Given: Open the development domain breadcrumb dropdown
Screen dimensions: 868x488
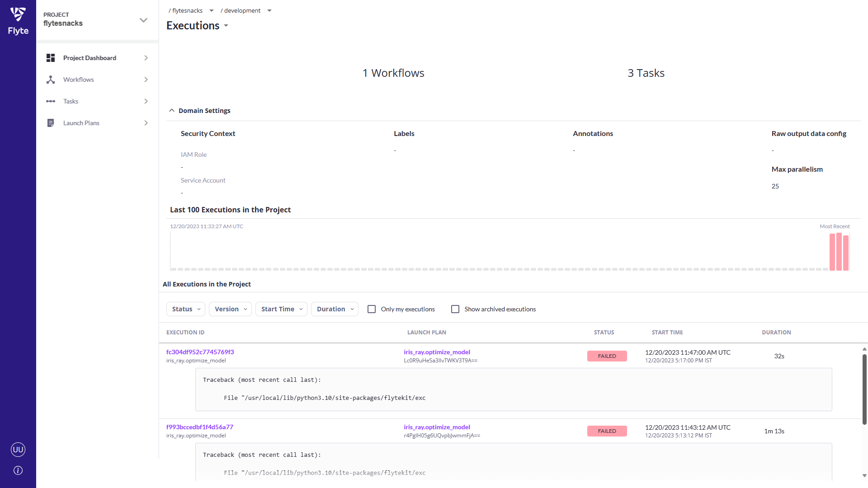Looking at the screenshot, I should tap(269, 10).
